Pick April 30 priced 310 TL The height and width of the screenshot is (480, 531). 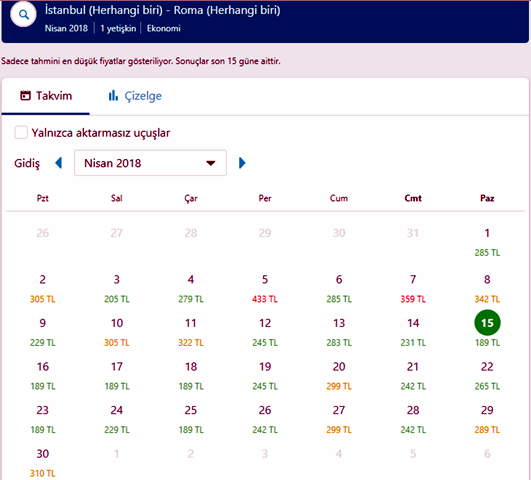pos(43,462)
